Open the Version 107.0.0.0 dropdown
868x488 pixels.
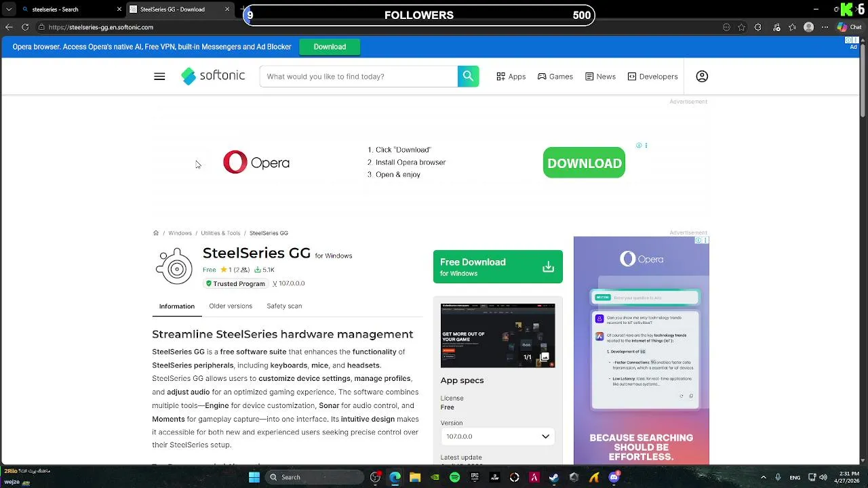[497, 436]
